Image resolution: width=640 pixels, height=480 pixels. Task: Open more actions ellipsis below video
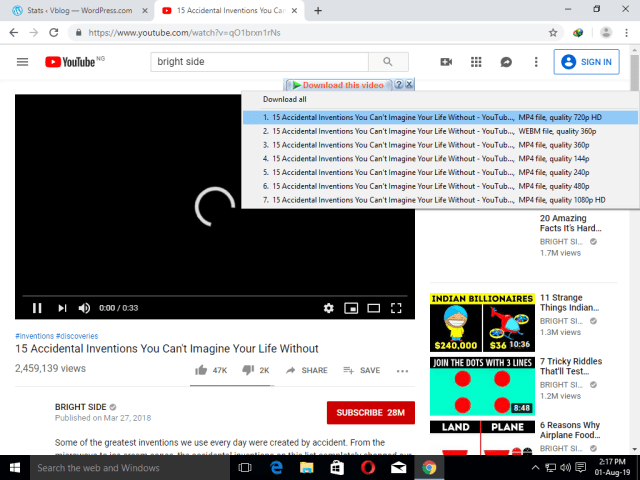[402, 370]
